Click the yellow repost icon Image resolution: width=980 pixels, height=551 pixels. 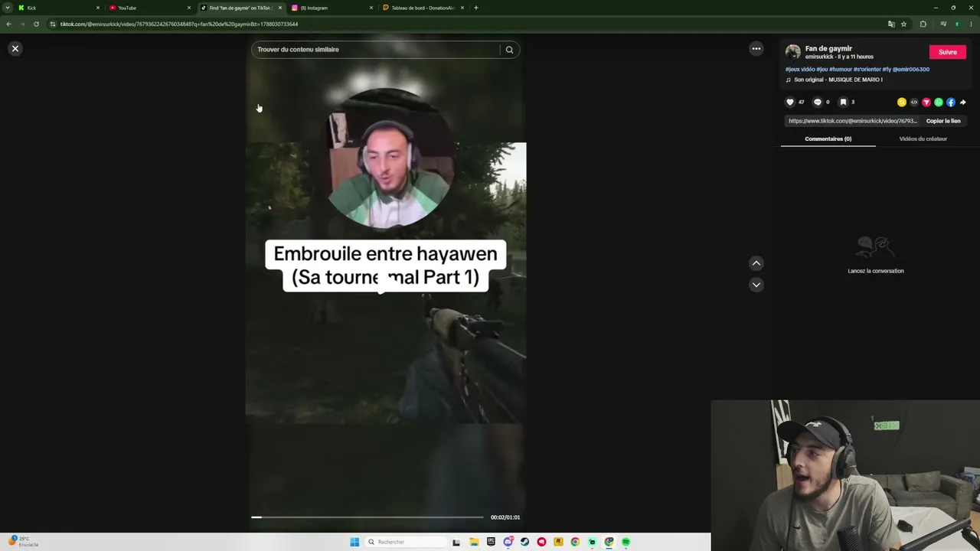coord(902,102)
